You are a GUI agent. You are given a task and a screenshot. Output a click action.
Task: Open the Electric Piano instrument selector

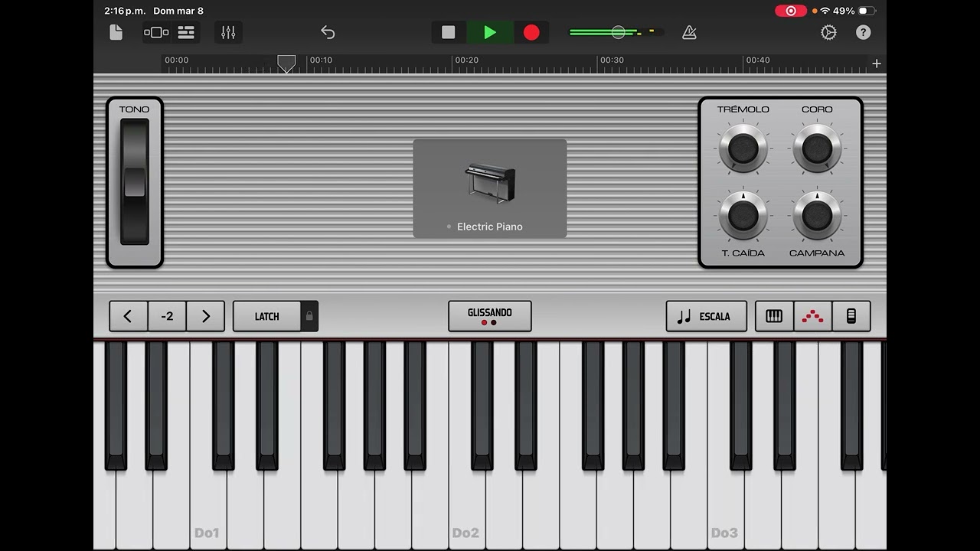pyautogui.click(x=490, y=188)
